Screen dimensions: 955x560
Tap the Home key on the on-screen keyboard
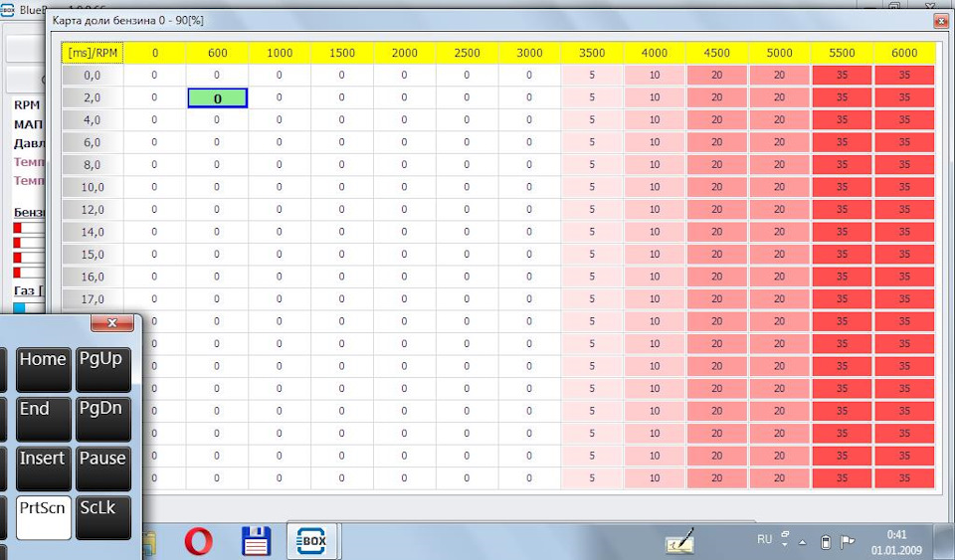click(43, 369)
